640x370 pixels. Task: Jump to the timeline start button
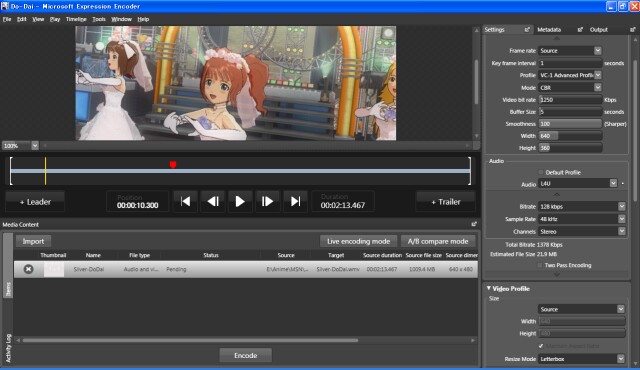[186, 202]
